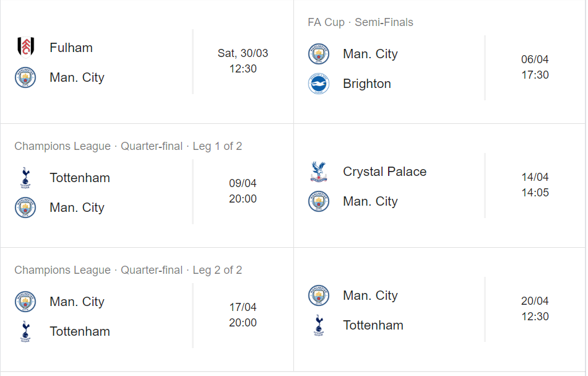Select the 06/04 17:30 match time
This screenshot has width=588, height=376.
tap(535, 67)
